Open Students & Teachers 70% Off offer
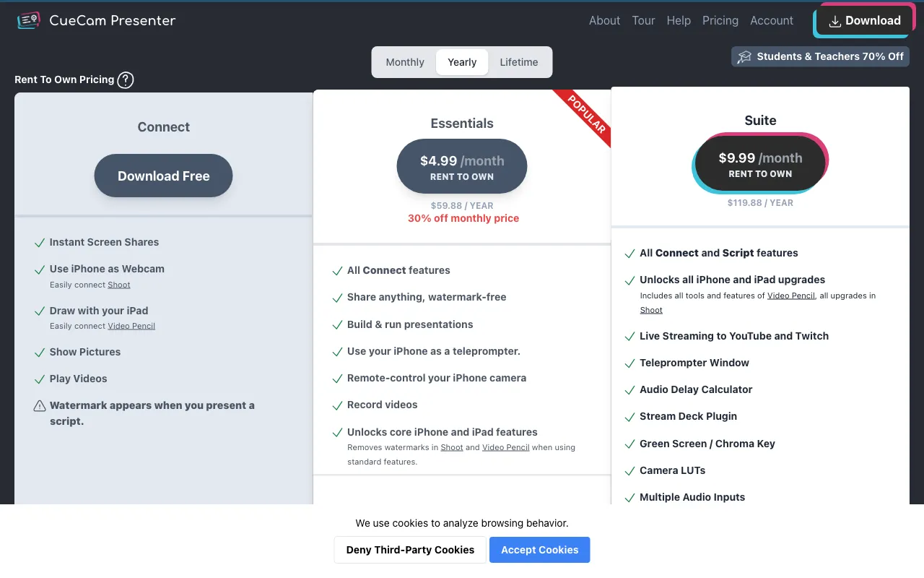The image size is (924, 578). (820, 56)
